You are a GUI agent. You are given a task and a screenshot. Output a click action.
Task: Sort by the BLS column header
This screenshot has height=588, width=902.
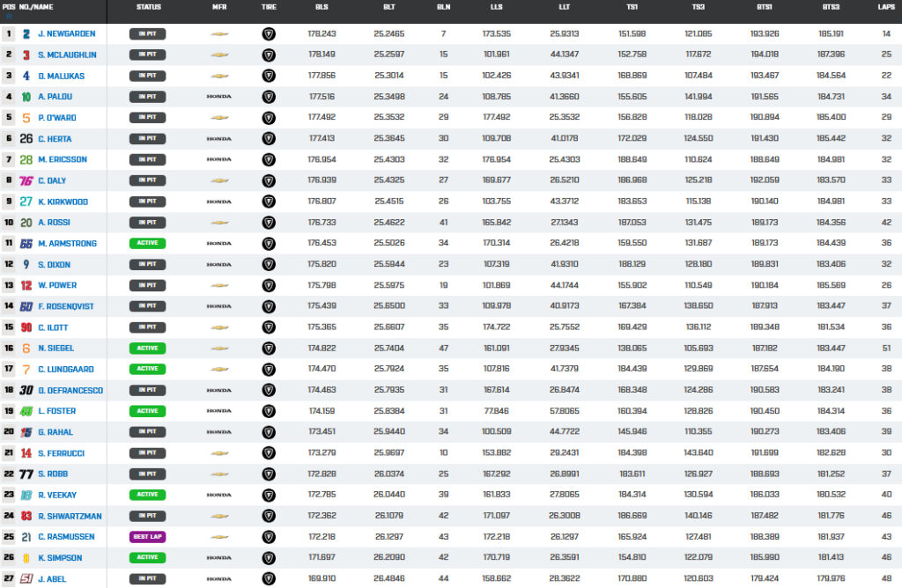[x=322, y=7]
